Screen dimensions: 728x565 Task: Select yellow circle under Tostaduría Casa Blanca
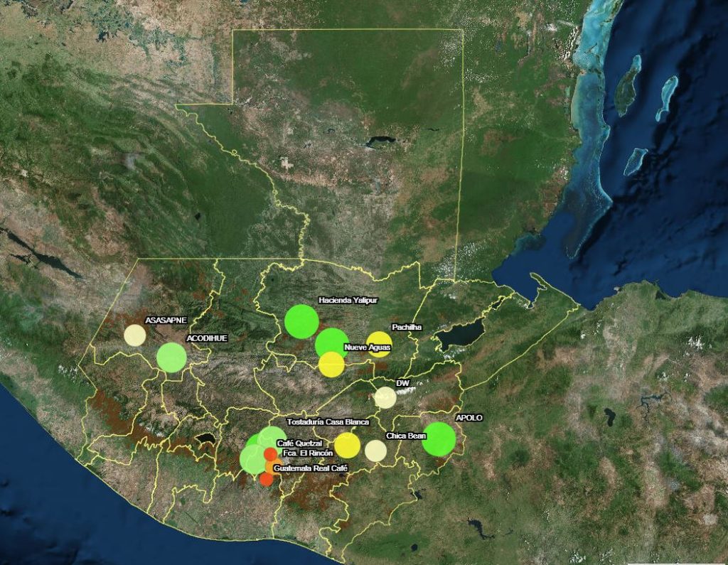tap(347, 445)
